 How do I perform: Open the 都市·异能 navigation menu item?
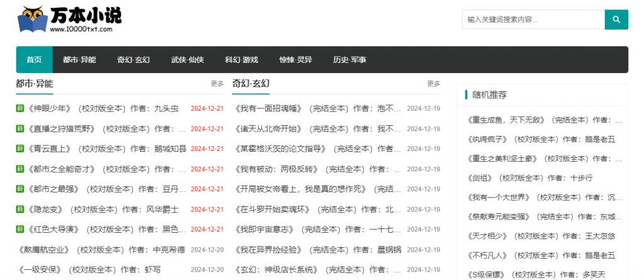(79, 60)
